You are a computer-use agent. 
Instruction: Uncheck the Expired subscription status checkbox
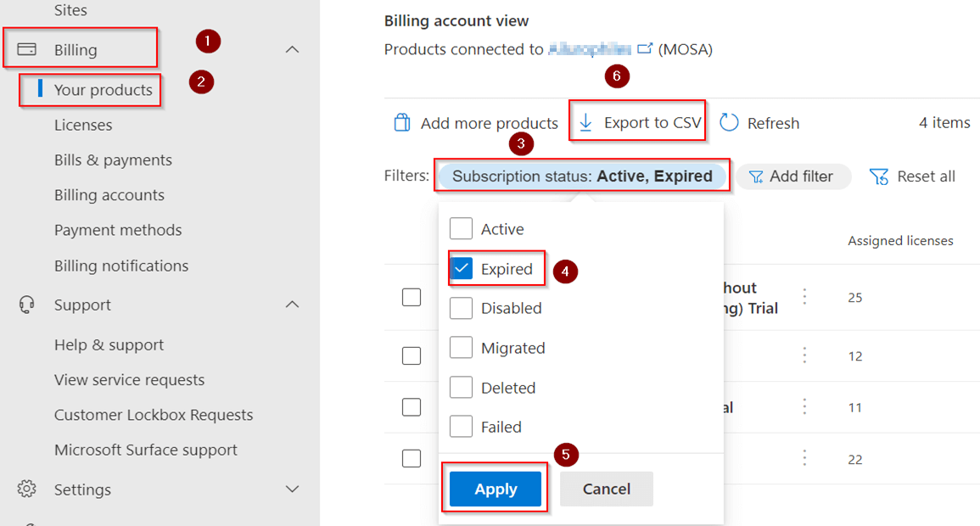click(x=461, y=268)
